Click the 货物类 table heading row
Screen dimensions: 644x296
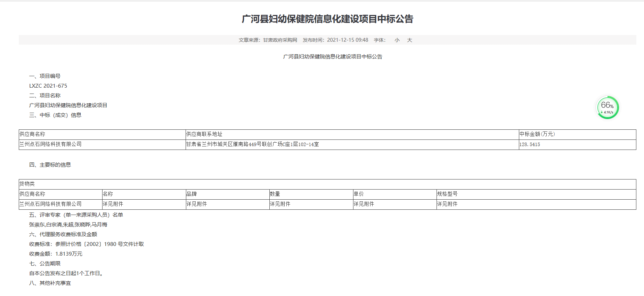27,184
